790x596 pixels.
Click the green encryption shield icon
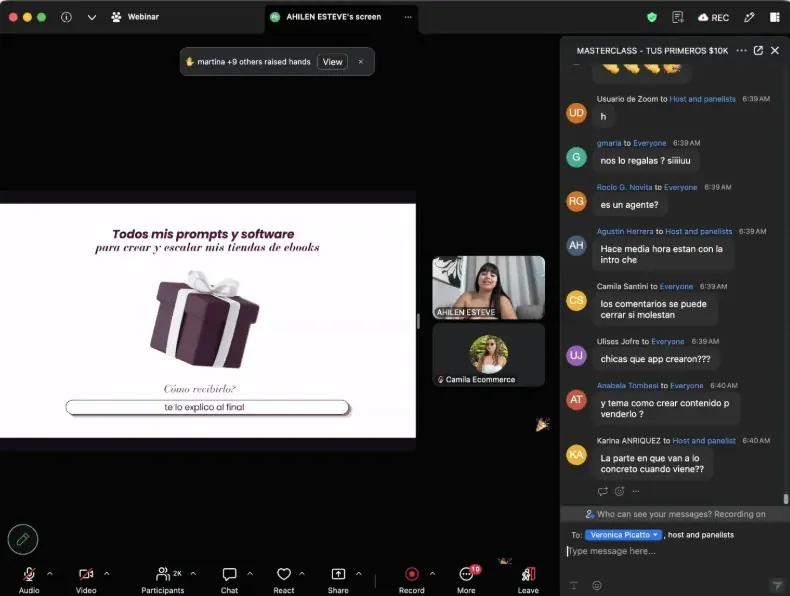click(x=652, y=17)
